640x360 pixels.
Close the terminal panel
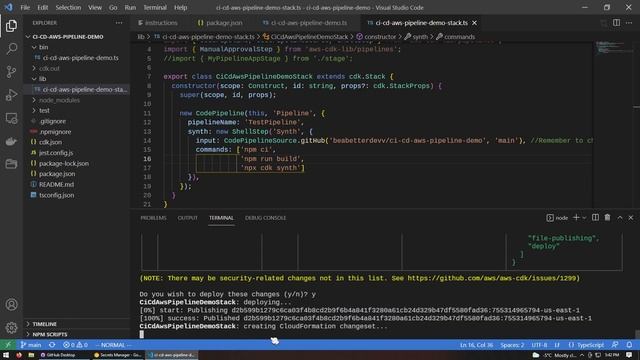pyautogui.click(x=631, y=218)
